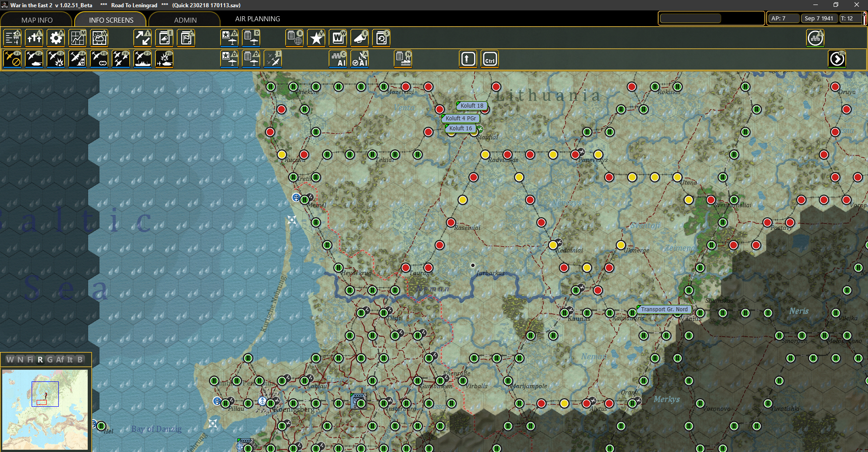Click the AP: 7 admin points display
This screenshot has width=868, height=452.
[783, 19]
